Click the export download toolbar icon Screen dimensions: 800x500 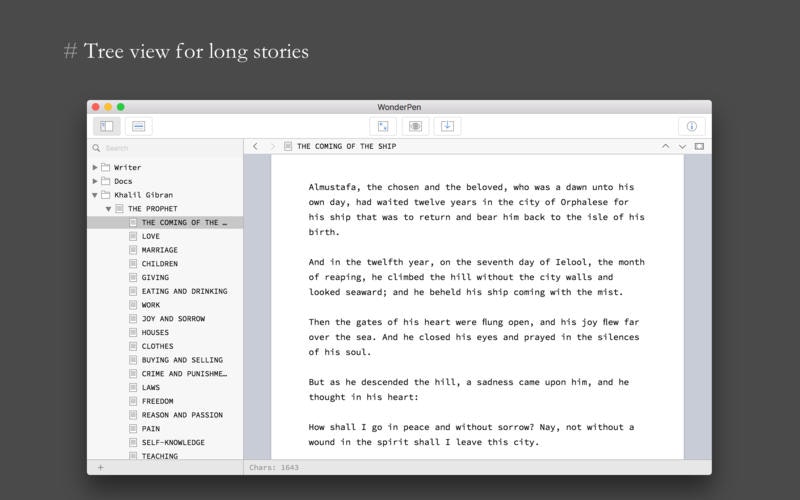coord(447,126)
